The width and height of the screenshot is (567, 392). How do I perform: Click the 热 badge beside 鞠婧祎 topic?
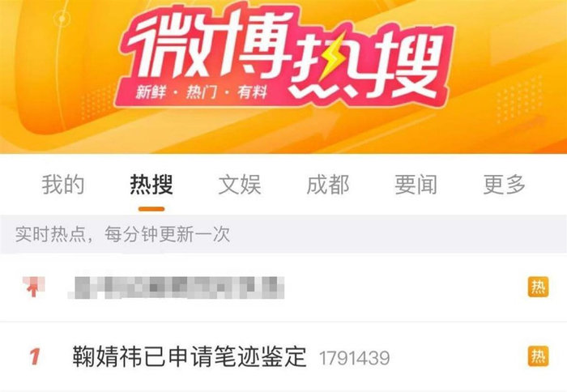coord(538,356)
